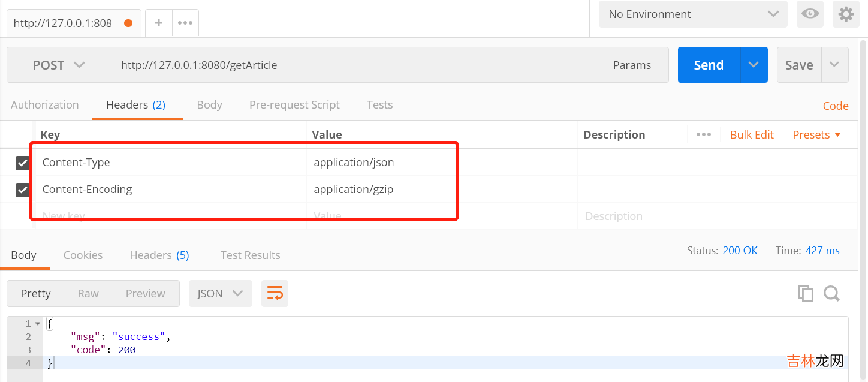The height and width of the screenshot is (382, 868).
Task: Open a new request tab with plus icon
Action: 159,23
